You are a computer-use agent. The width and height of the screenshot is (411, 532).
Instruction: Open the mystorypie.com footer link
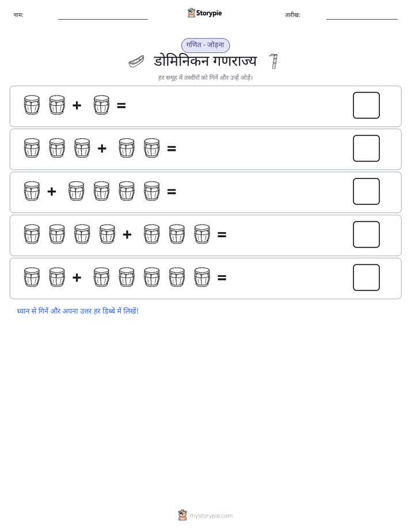coord(211,516)
